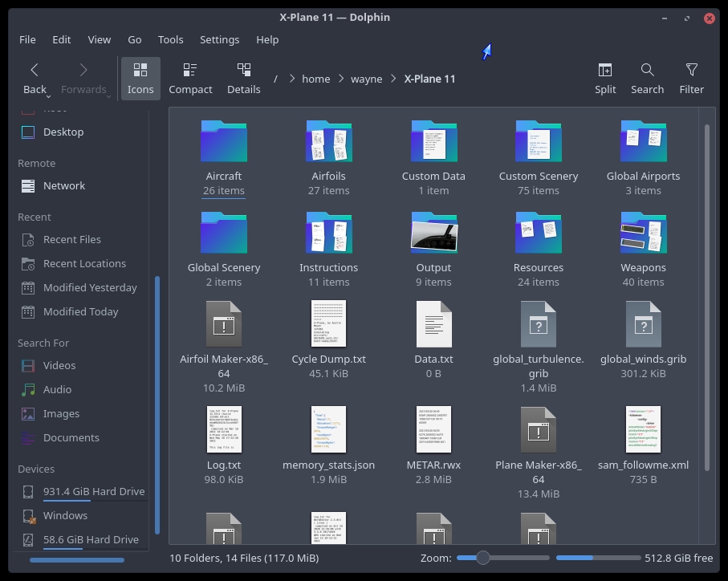Expand the Back button history dropdown arrow
The width and height of the screenshot is (728, 581).
[50, 95]
